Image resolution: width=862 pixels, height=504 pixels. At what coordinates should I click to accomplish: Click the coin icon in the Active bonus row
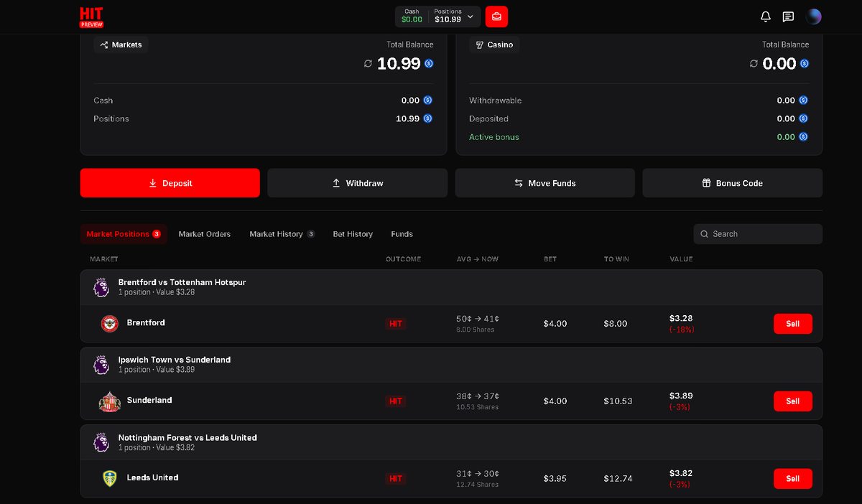click(x=804, y=136)
